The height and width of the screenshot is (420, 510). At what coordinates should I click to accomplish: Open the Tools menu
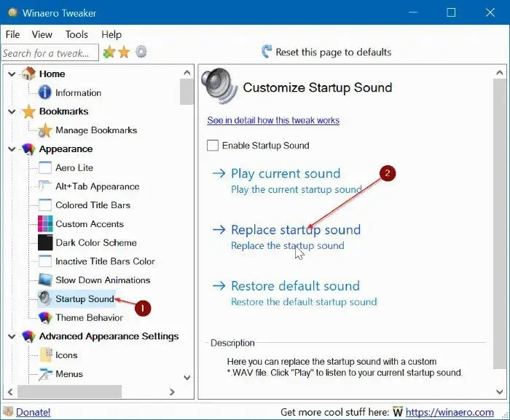click(x=76, y=34)
